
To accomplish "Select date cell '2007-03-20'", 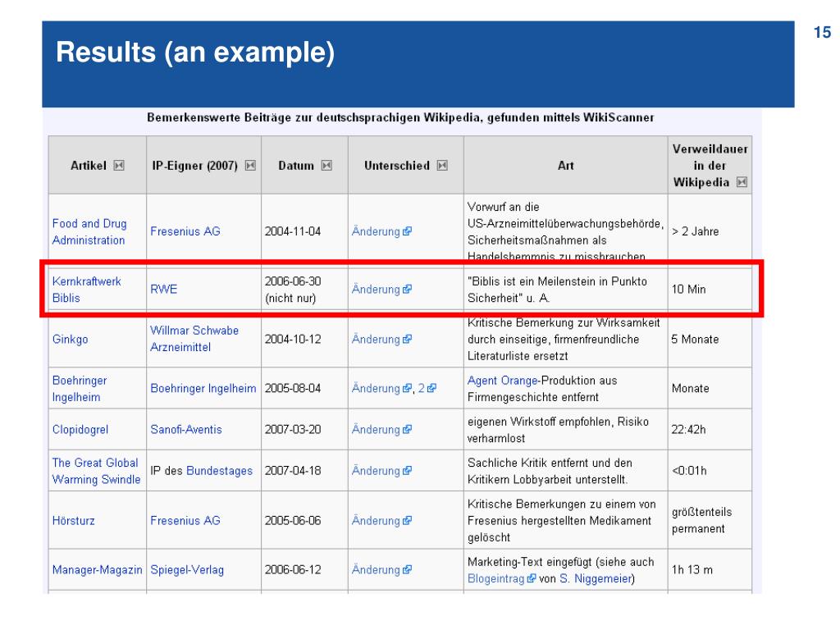I will click(304, 430).
